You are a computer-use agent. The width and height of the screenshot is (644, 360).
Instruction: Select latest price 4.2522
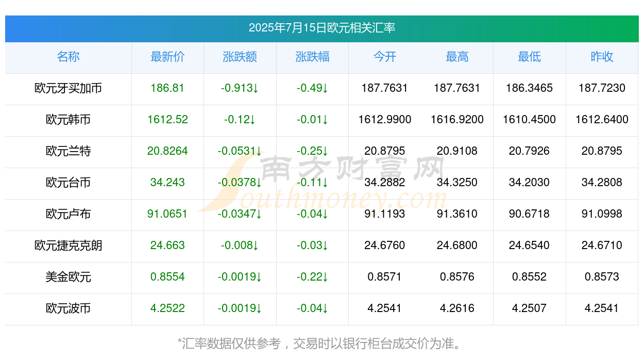167,308
